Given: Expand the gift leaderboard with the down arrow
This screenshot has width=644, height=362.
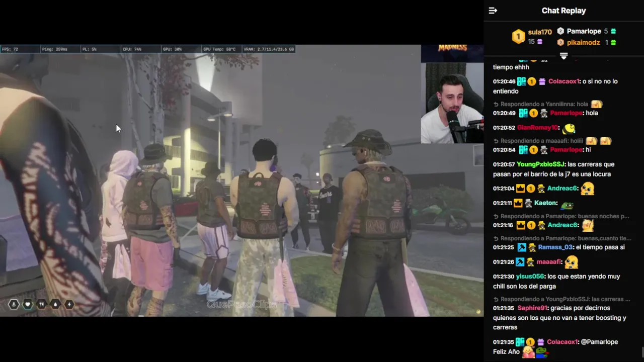Looking at the screenshot, I should click(563, 56).
